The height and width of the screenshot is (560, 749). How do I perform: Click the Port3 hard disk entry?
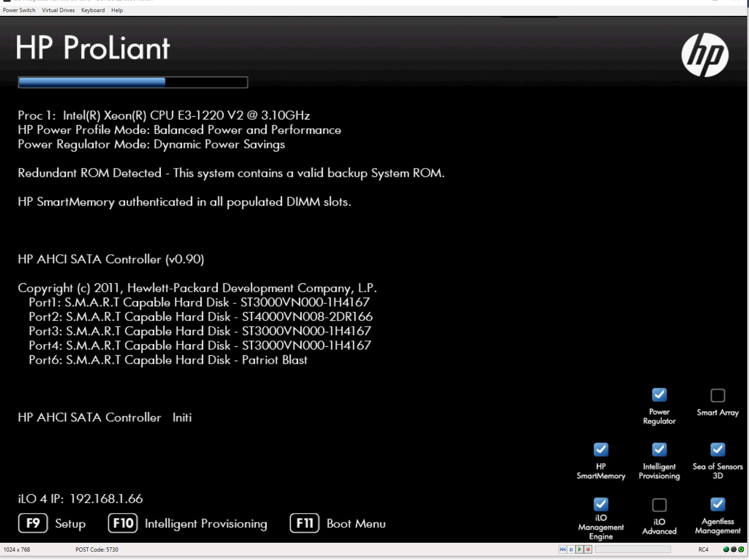click(x=200, y=331)
